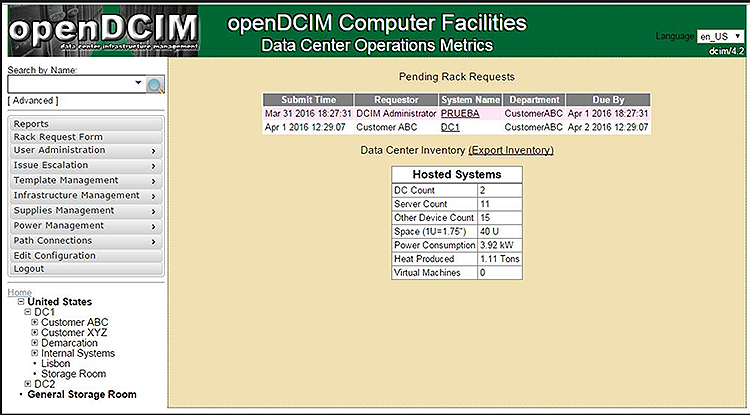Click the dcim/4.2 version text

click(726, 51)
